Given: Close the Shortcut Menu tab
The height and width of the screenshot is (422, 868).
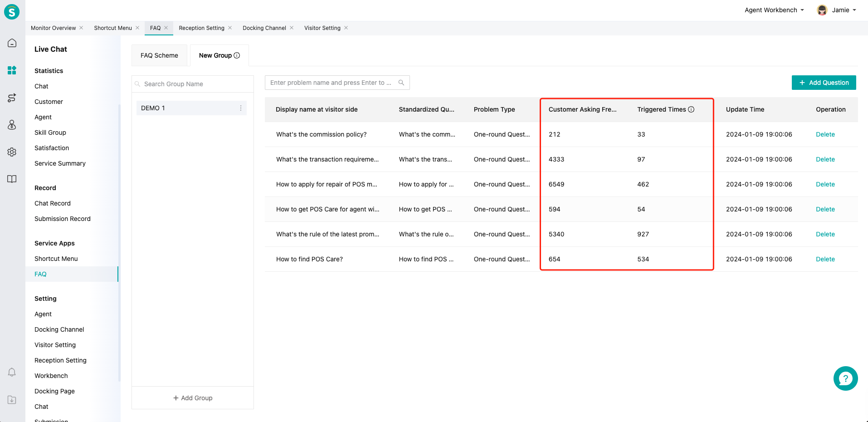Looking at the screenshot, I should tap(137, 28).
